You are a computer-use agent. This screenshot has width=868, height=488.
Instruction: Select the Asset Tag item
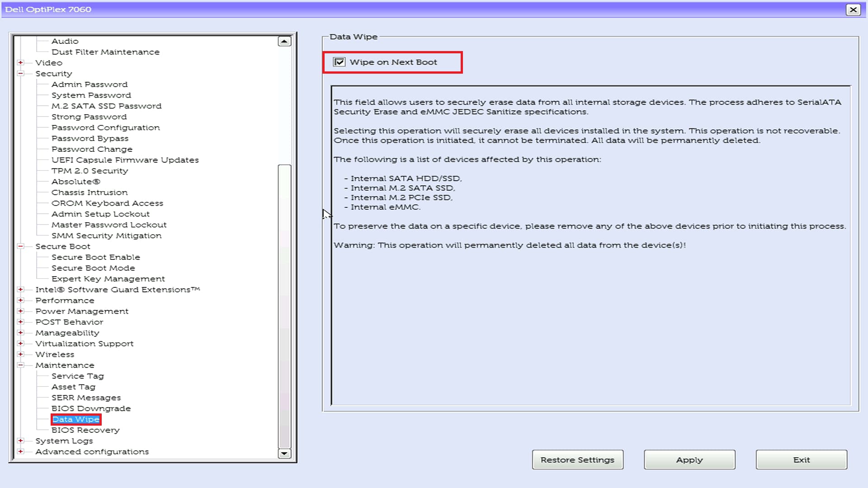tap(73, 387)
